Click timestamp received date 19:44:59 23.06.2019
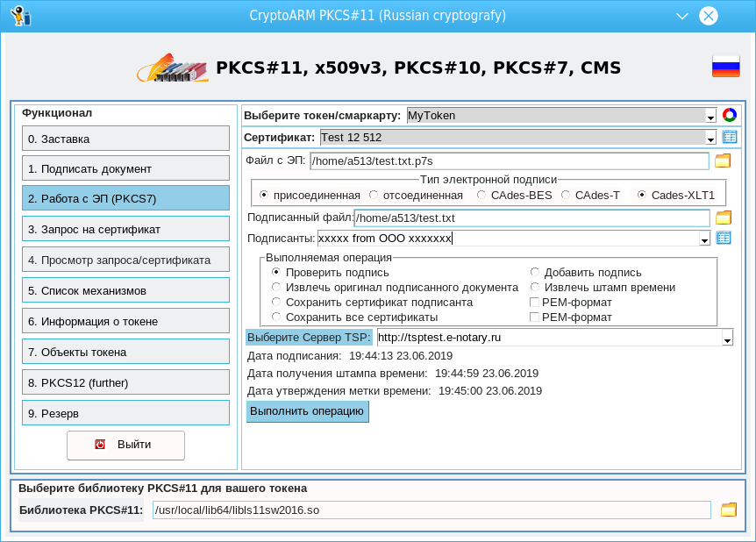 point(487,374)
